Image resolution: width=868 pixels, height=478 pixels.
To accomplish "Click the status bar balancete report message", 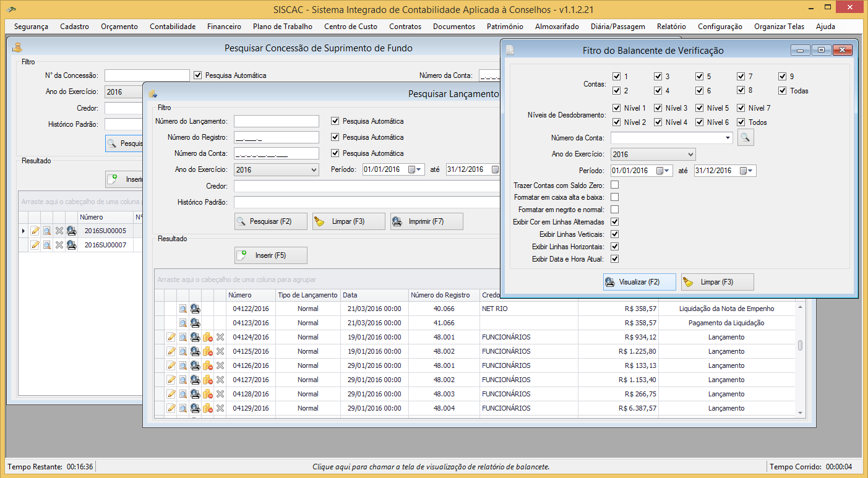I will pyautogui.click(x=431, y=467).
